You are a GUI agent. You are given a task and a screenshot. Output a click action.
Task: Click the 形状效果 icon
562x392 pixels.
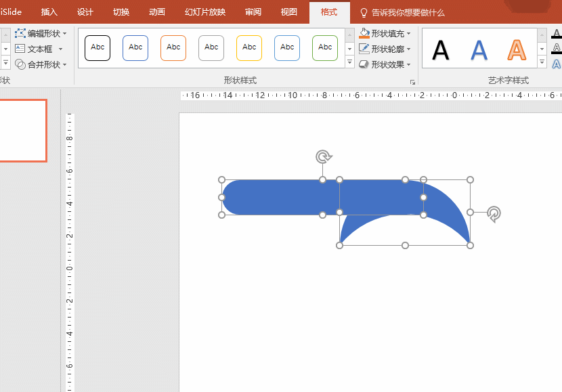point(364,64)
